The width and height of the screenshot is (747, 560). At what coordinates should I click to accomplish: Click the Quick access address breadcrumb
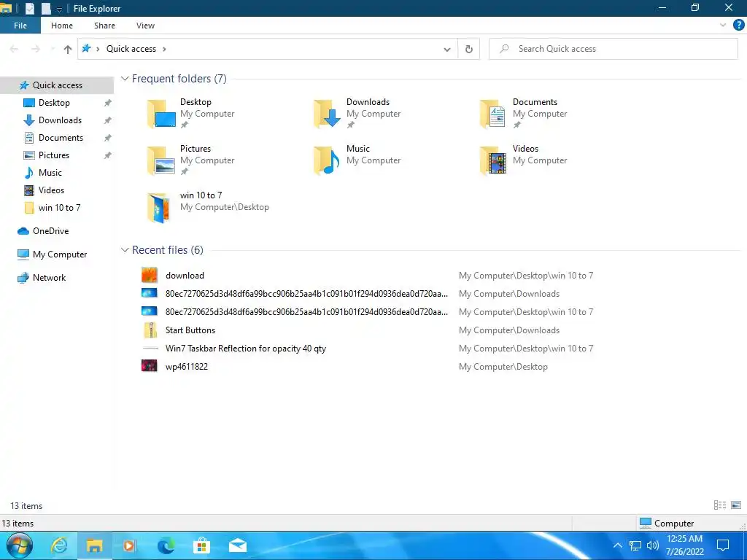[x=131, y=49]
